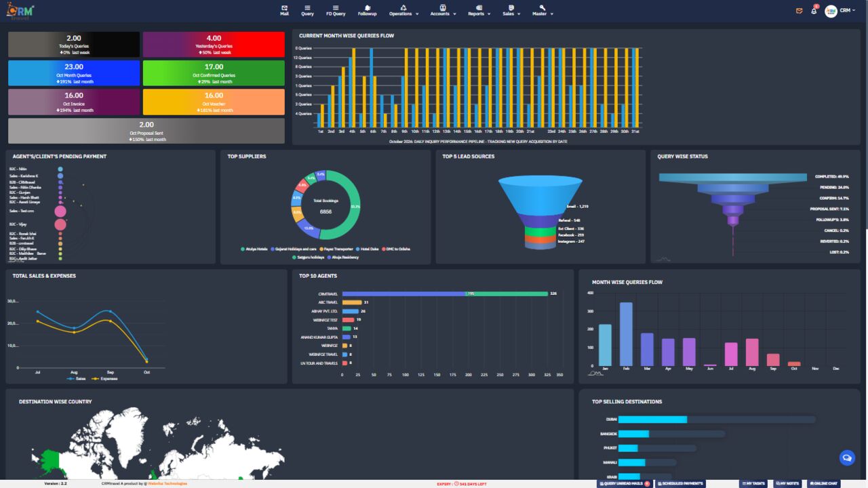868x488 pixels.
Task: Open the Query list icon
Action: 307,10
